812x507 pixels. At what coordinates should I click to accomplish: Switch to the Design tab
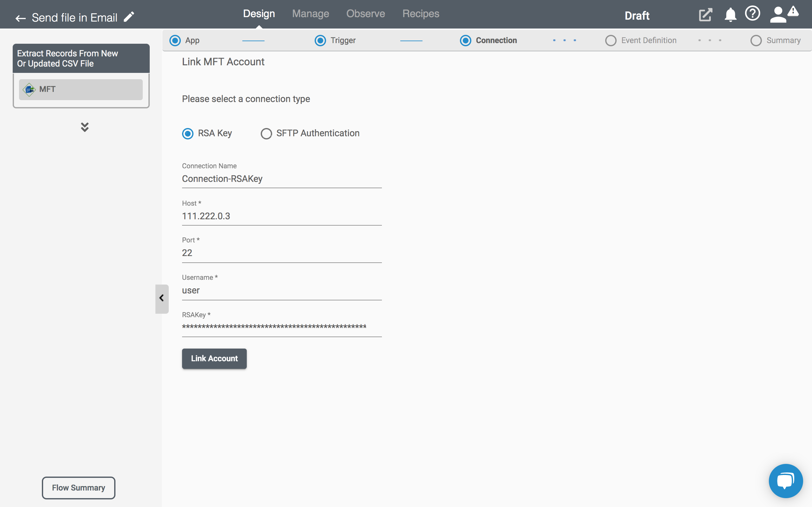[259, 13]
